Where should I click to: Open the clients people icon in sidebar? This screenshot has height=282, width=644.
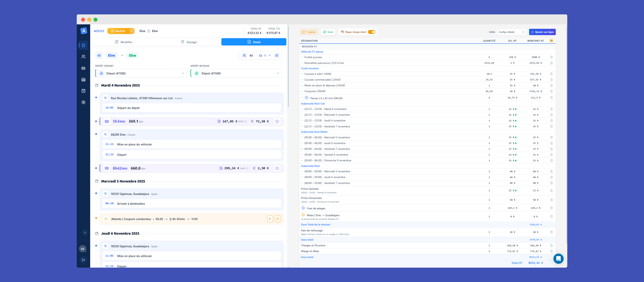click(83, 57)
